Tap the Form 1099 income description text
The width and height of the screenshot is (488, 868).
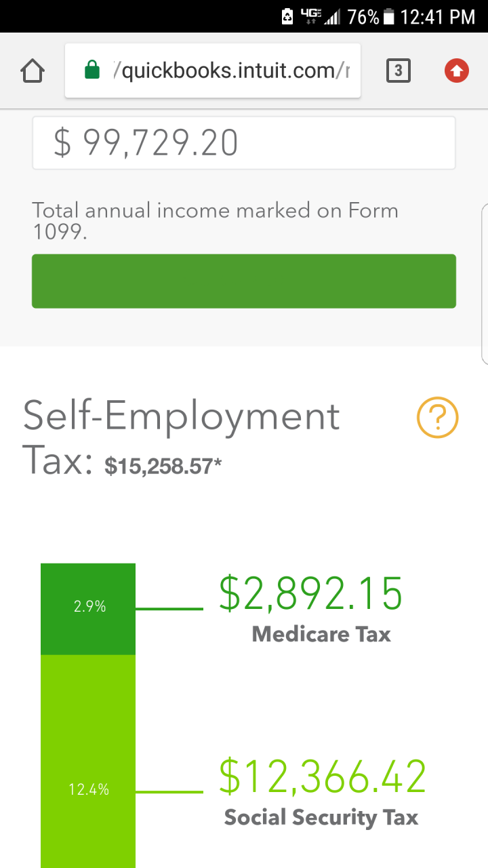point(215,221)
